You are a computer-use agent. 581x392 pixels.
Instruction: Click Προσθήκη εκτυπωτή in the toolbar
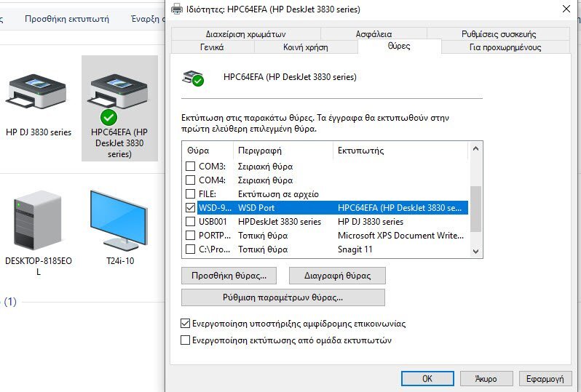(x=67, y=19)
